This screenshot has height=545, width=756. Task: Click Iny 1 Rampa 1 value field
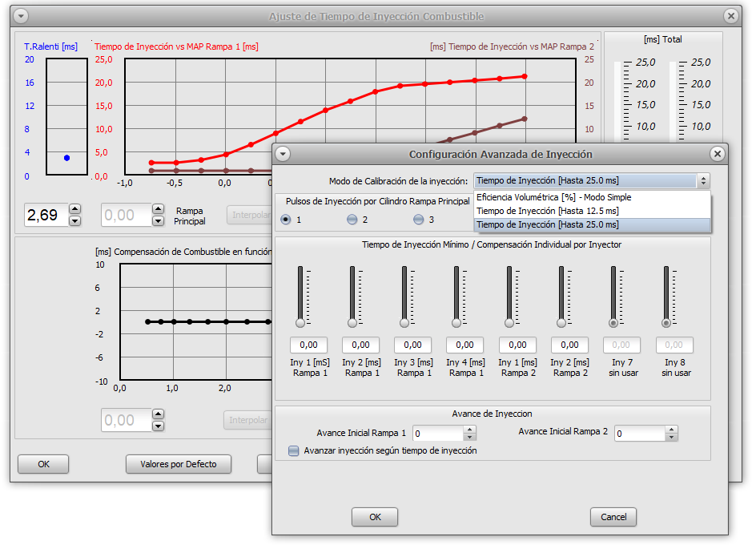pyautogui.click(x=308, y=345)
